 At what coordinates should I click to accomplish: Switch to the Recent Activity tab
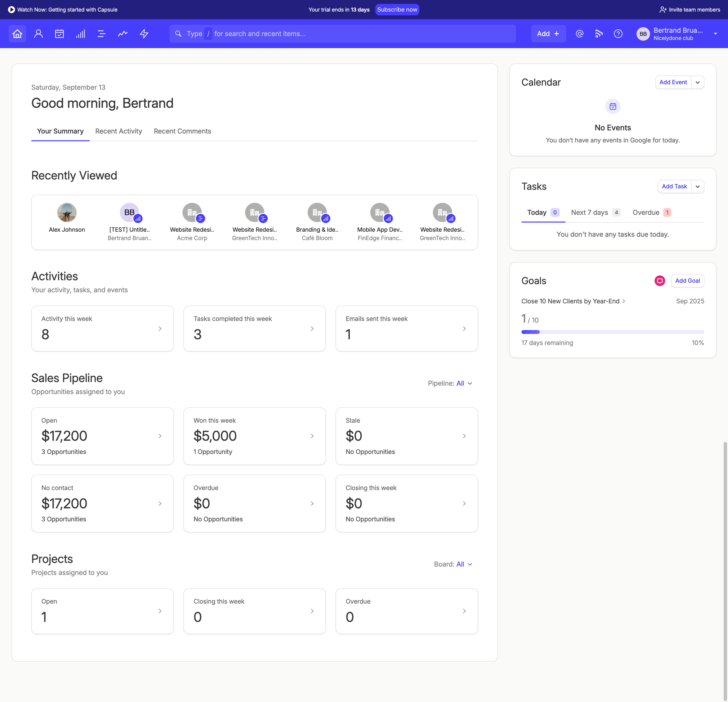119,131
